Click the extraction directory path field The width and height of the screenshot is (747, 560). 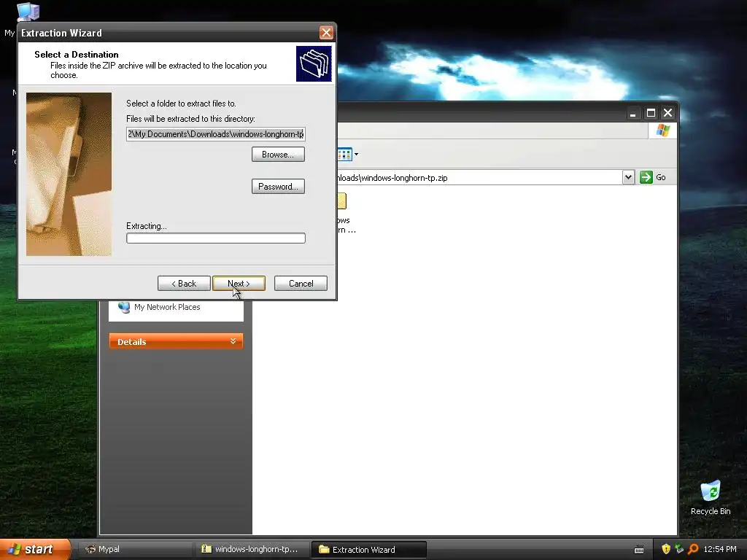pyautogui.click(x=215, y=134)
